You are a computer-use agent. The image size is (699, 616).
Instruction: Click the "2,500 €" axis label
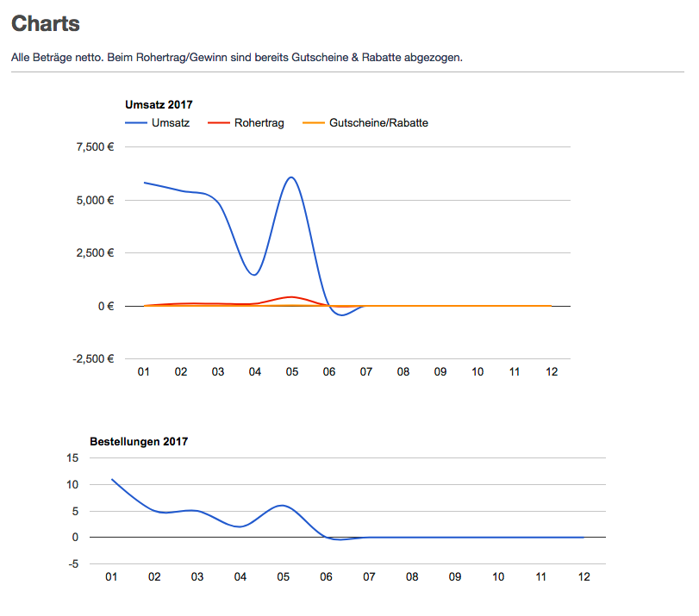95,253
